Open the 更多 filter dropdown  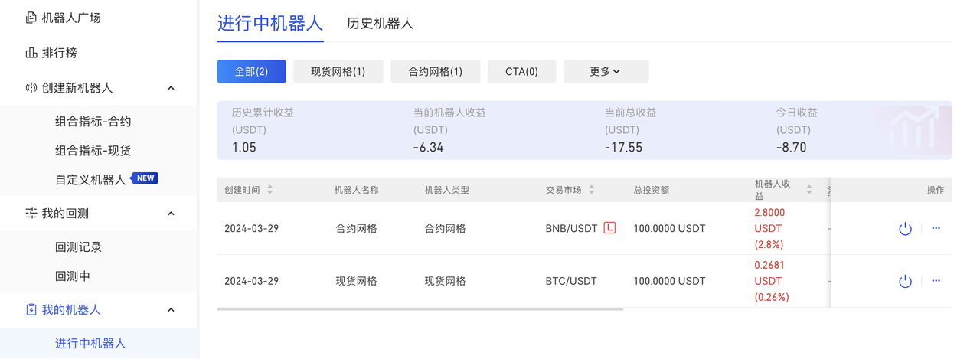(606, 71)
